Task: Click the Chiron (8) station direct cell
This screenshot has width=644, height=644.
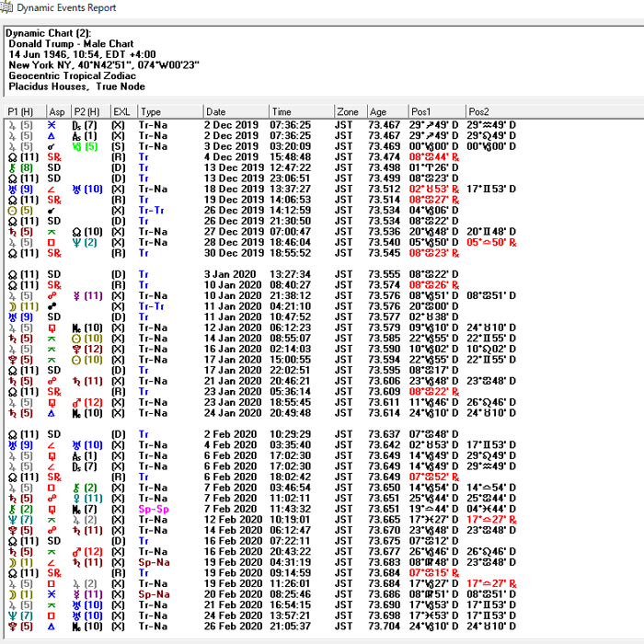Action: [20, 168]
